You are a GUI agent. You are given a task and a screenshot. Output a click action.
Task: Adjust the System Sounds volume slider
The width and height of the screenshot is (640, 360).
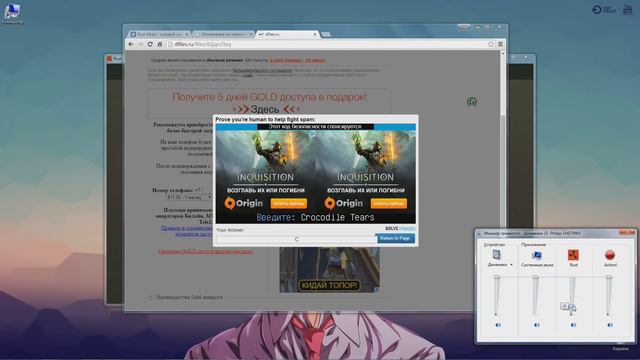(535, 295)
